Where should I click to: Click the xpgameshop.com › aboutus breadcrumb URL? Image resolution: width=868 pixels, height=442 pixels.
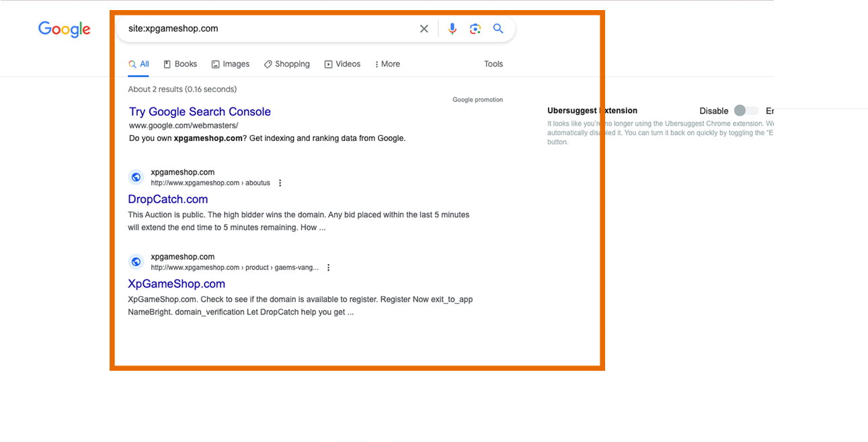[x=210, y=183]
